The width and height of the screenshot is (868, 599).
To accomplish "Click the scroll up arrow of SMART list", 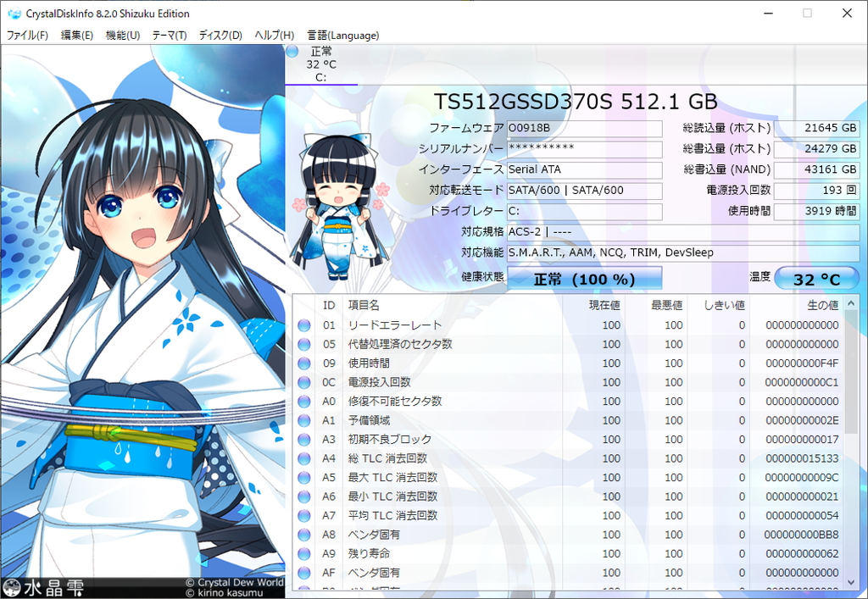I will [851, 303].
